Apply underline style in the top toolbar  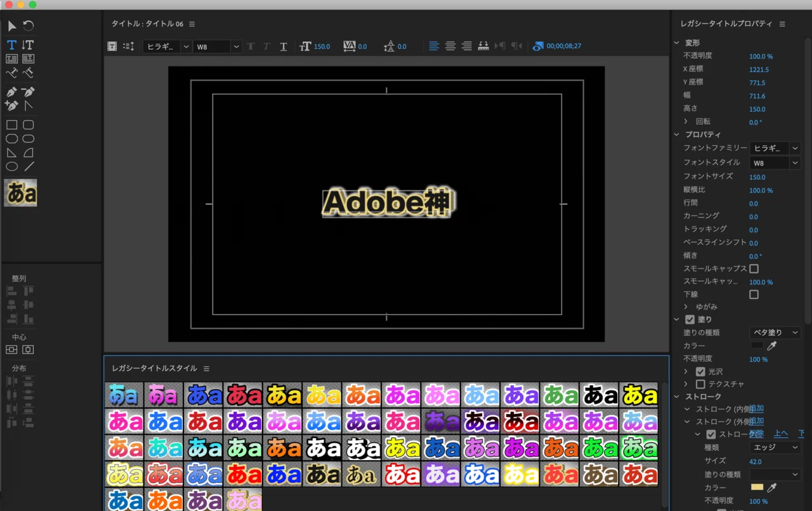pos(284,46)
